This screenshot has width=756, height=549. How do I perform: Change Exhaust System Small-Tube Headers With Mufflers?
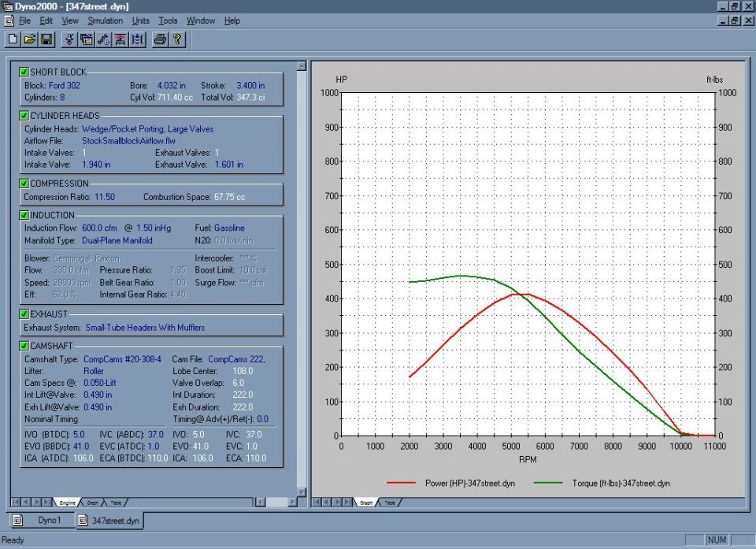(x=145, y=328)
